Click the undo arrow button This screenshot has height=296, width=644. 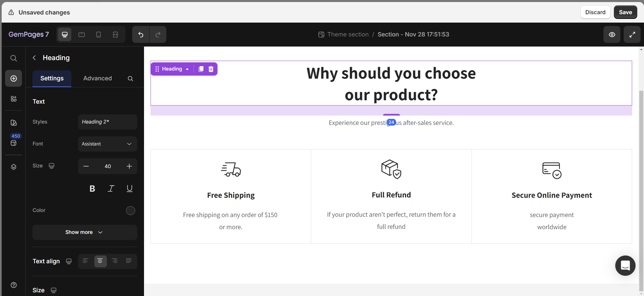pyautogui.click(x=141, y=34)
